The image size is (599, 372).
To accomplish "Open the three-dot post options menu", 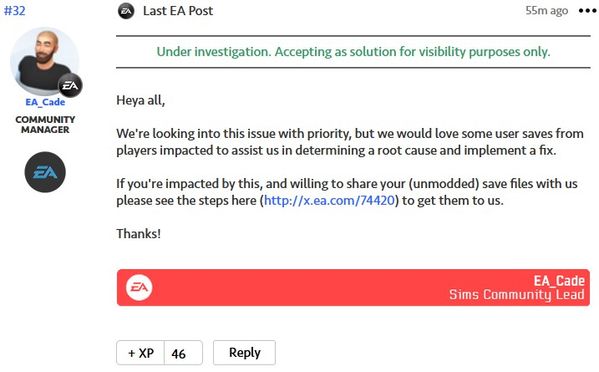I will click(587, 11).
